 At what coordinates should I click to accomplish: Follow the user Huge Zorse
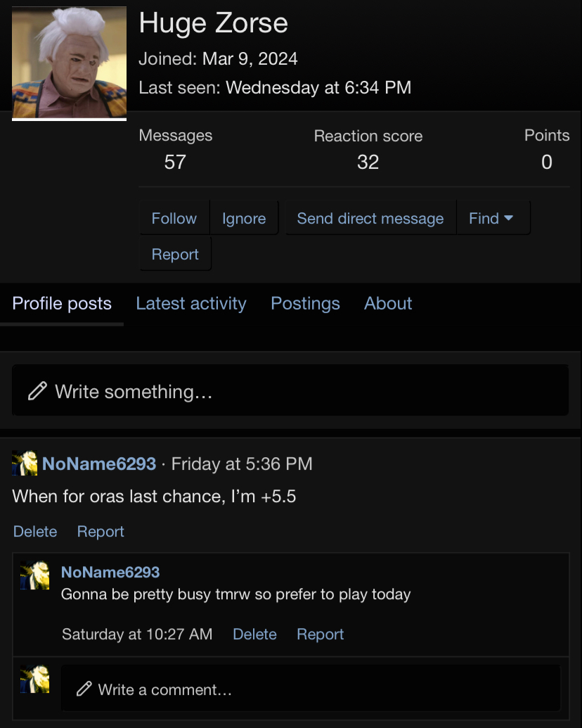(x=174, y=219)
